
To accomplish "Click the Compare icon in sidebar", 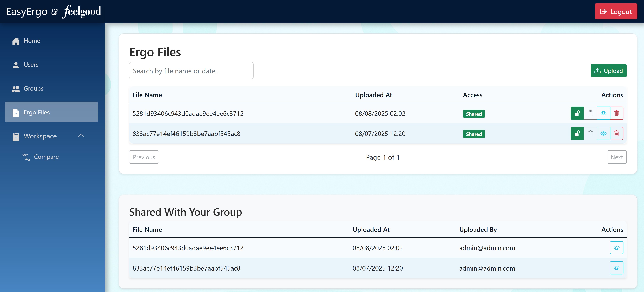I will click(26, 157).
